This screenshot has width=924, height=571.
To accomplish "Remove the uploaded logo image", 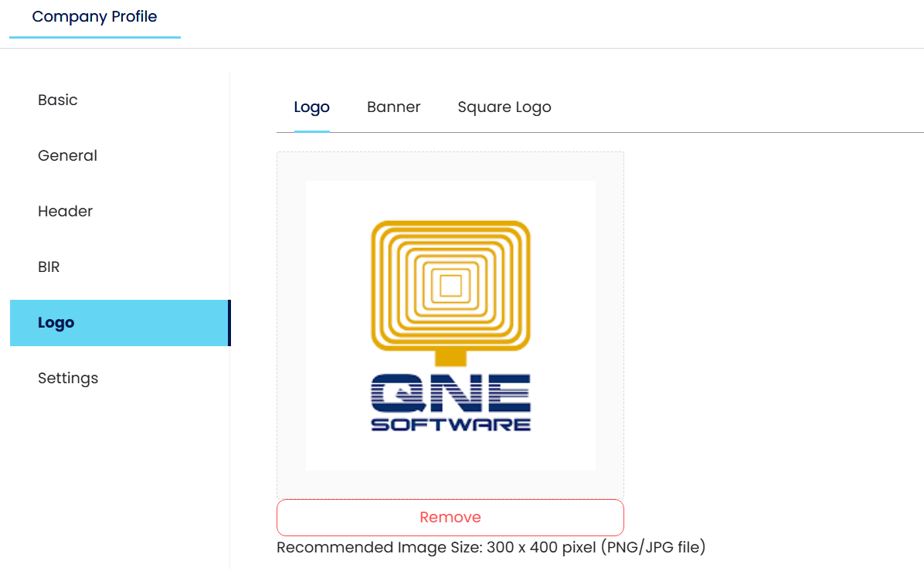I will pos(450,518).
